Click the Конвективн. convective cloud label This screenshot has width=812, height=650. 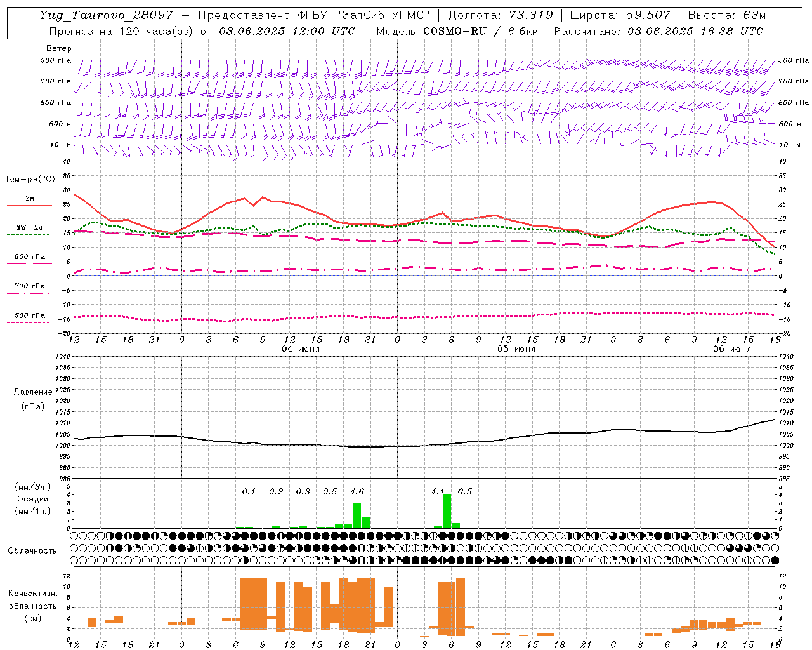click(32, 594)
